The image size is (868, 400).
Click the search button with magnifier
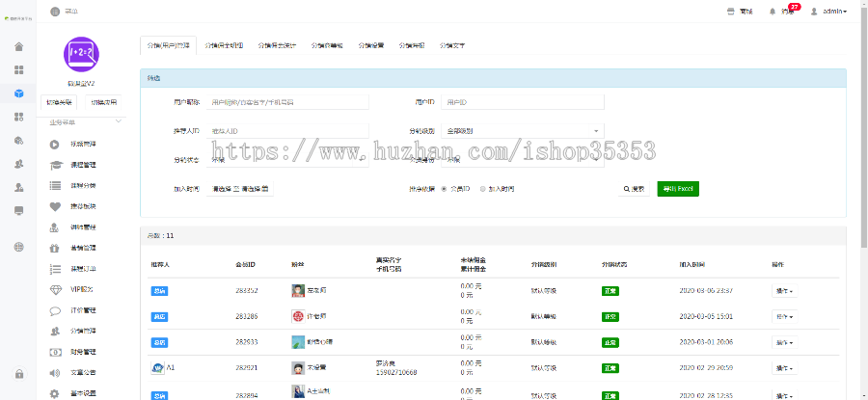634,189
